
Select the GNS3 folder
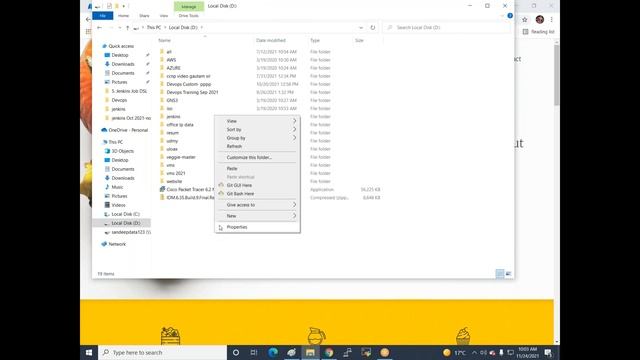click(x=172, y=100)
